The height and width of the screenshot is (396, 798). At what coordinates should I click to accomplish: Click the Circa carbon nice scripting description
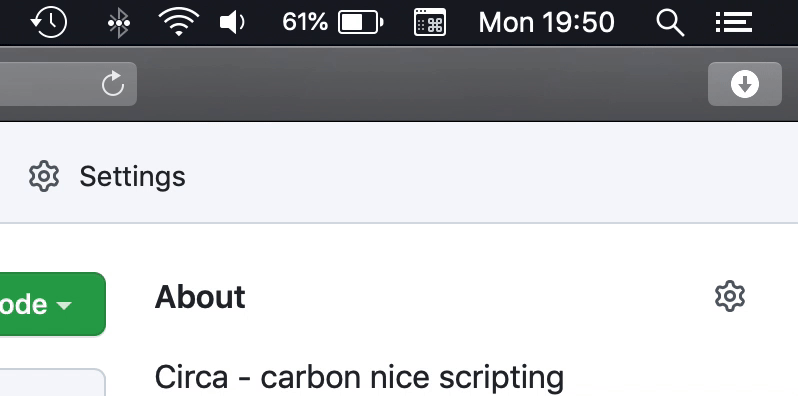click(359, 377)
